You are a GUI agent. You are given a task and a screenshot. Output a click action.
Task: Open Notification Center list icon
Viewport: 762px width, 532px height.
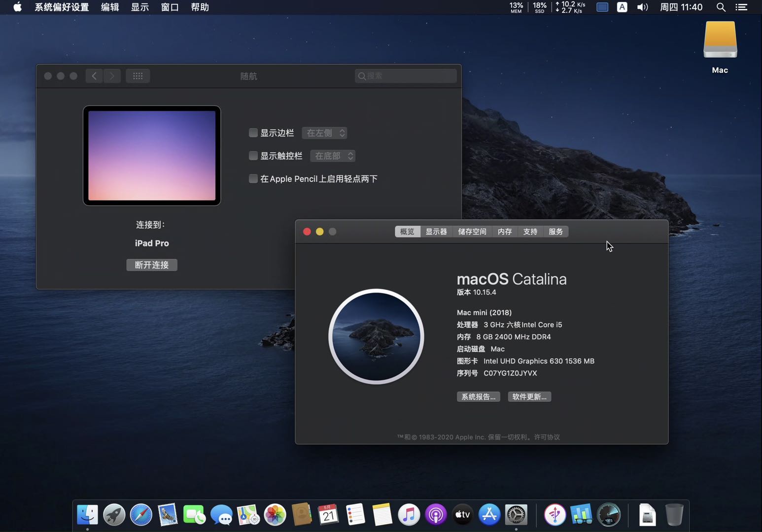coord(741,7)
